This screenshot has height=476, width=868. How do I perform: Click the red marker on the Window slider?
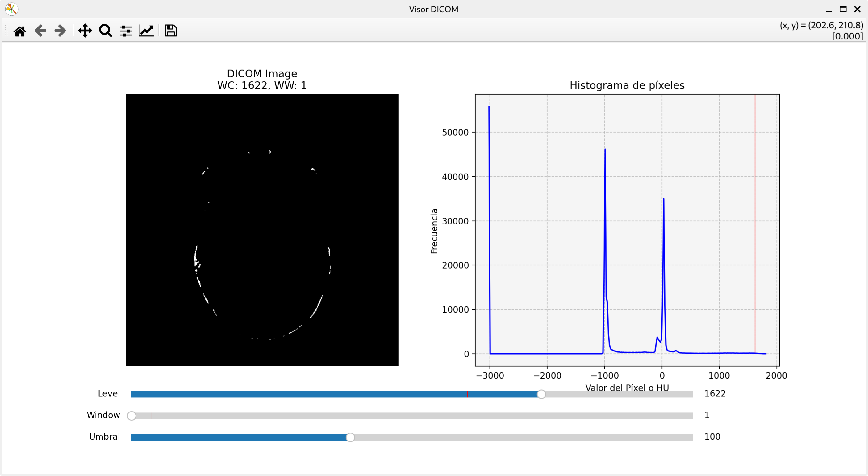click(152, 416)
